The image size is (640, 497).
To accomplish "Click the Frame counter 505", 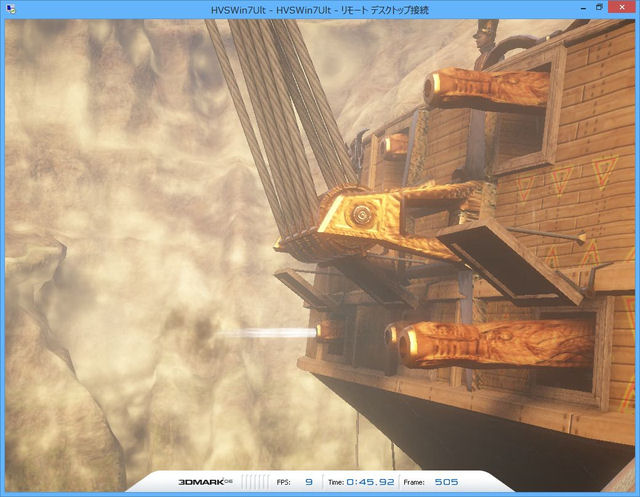I will click(x=446, y=482).
